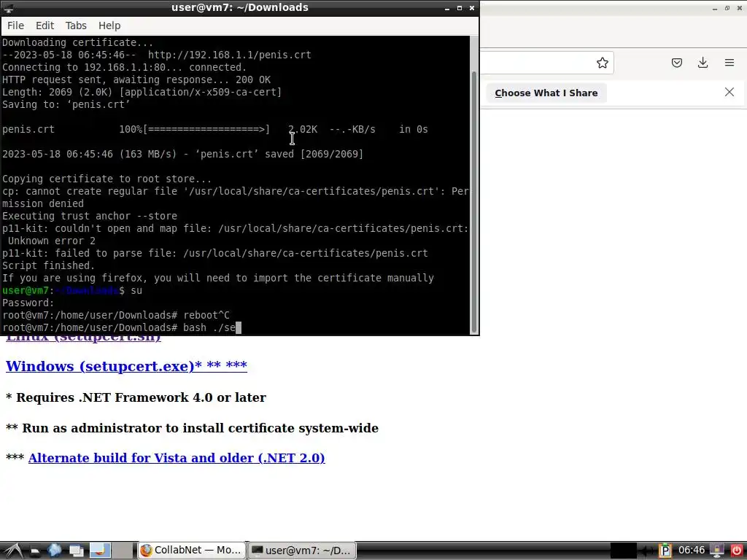
Task: Click the P clipboard tray icon
Action: pos(665,551)
